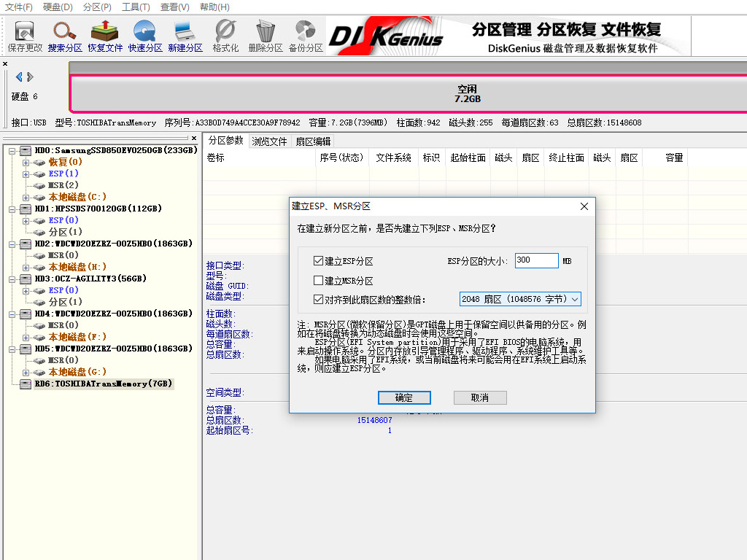
Task: Open the sector alignment dropdown showing 2048 扇区
Action: [520, 299]
